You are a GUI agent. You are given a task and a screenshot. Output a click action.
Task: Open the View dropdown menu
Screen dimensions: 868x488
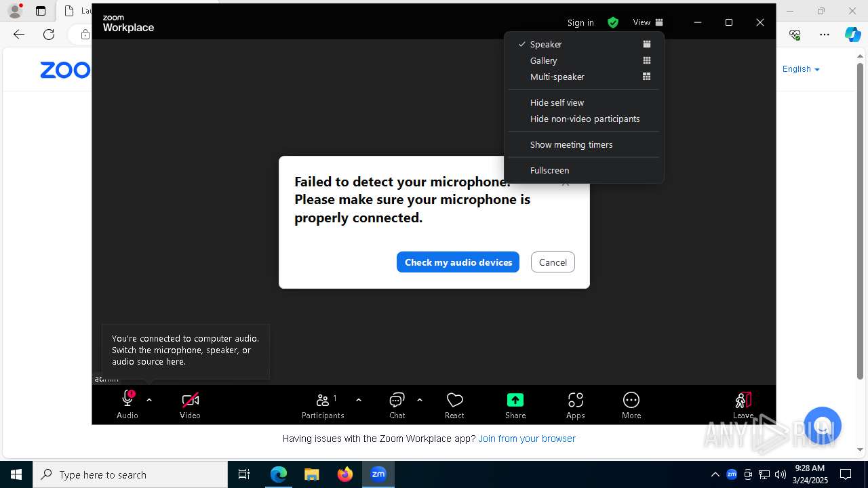coord(648,22)
